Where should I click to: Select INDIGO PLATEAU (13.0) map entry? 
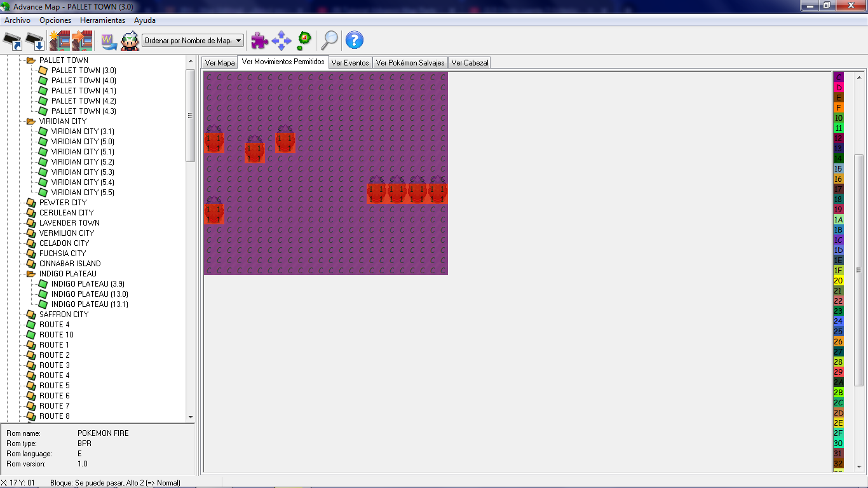89,294
